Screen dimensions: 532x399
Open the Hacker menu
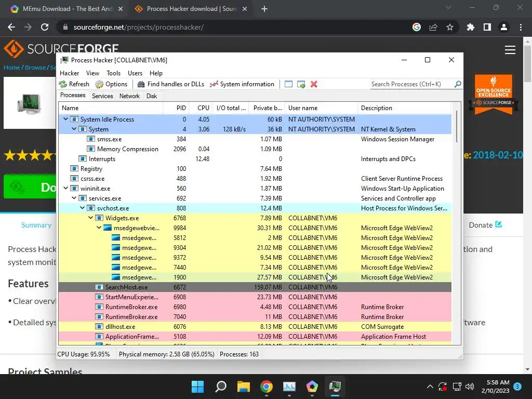69,73
